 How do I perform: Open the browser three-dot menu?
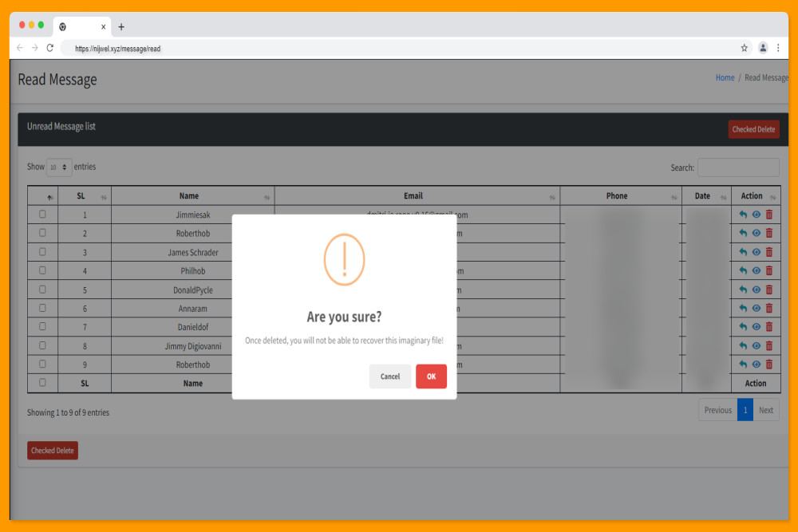tap(778, 48)
